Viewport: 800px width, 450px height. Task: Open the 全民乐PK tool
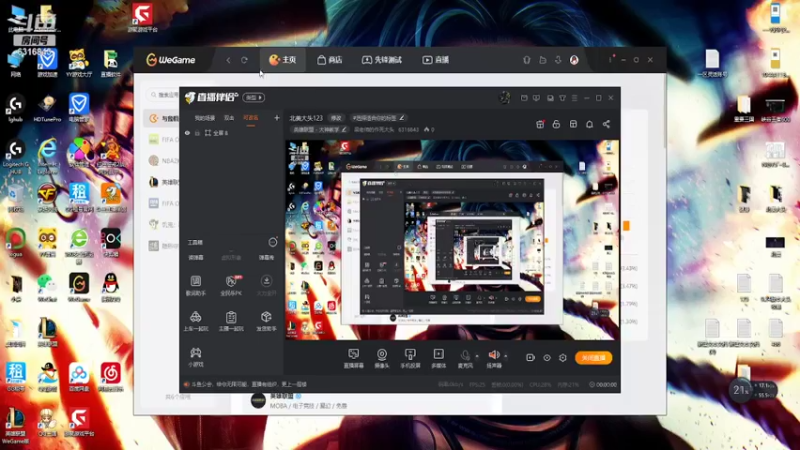point(231,286)
